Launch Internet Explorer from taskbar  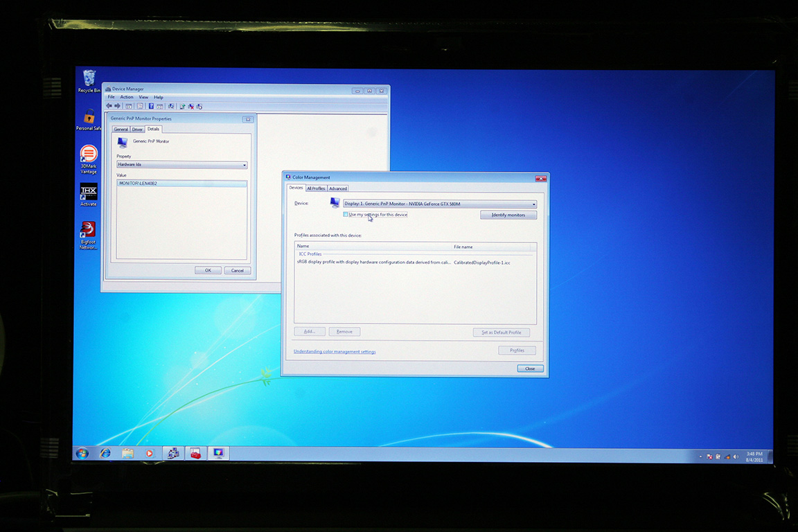(105, 452)
